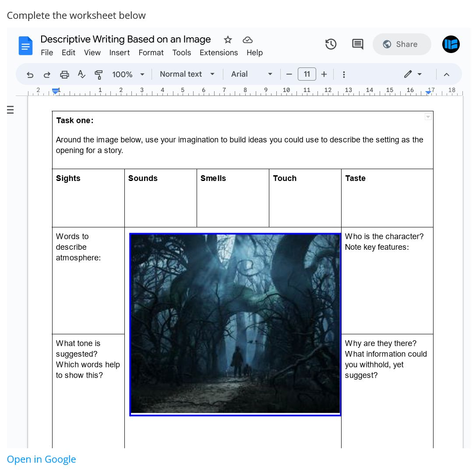
Task: Select the Paint format roller icon
Action: (x=99, y=74)
